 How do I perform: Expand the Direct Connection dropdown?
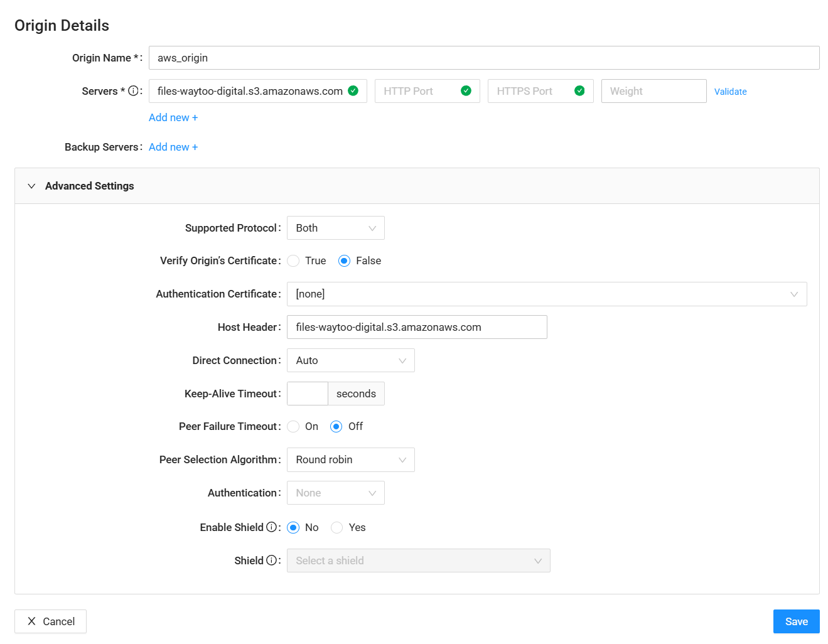pyautogui.click(x=350, y=360)
